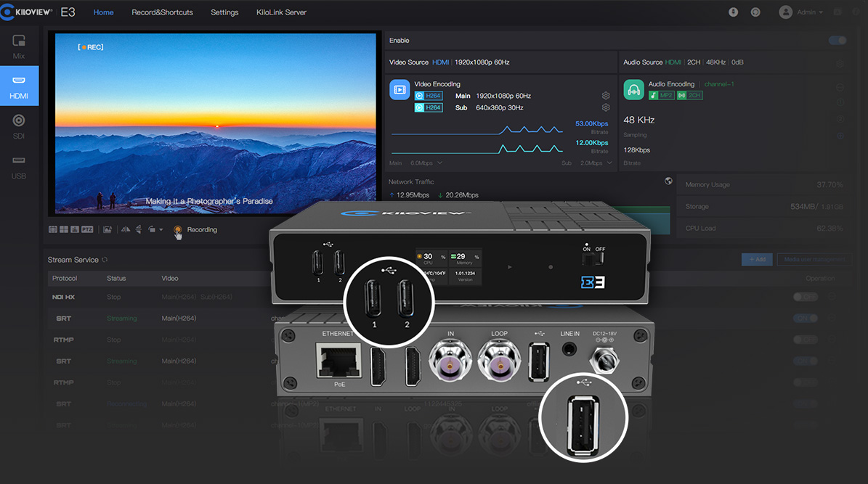Select the Mix source in sidebar

click(19, 46)
